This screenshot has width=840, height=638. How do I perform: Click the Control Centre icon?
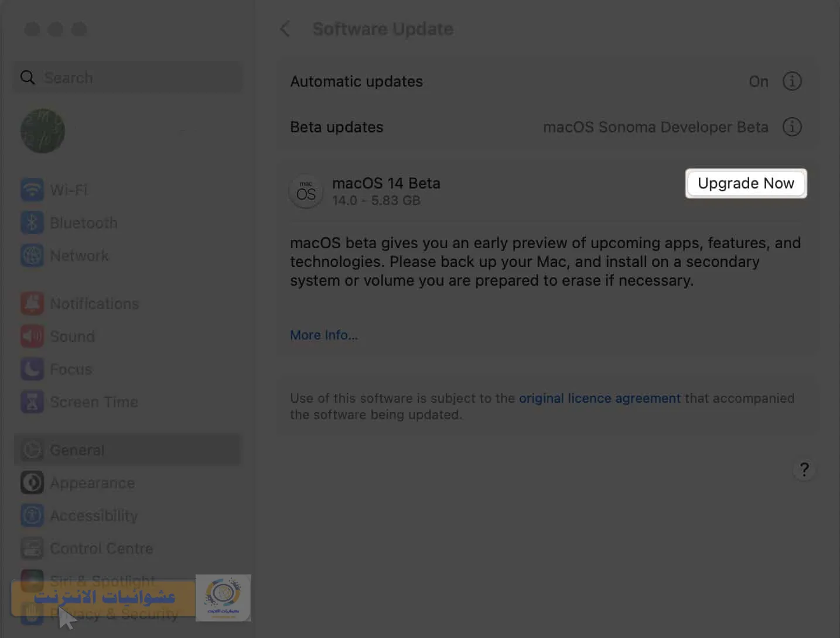[32, 548]
